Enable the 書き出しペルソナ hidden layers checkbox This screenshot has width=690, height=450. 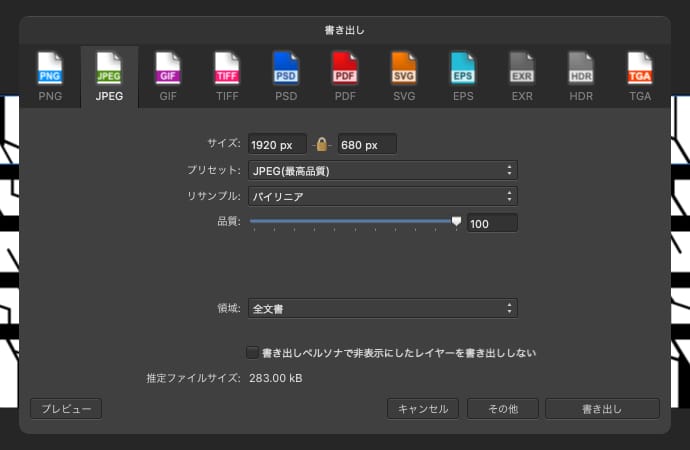tap(252, 352)
